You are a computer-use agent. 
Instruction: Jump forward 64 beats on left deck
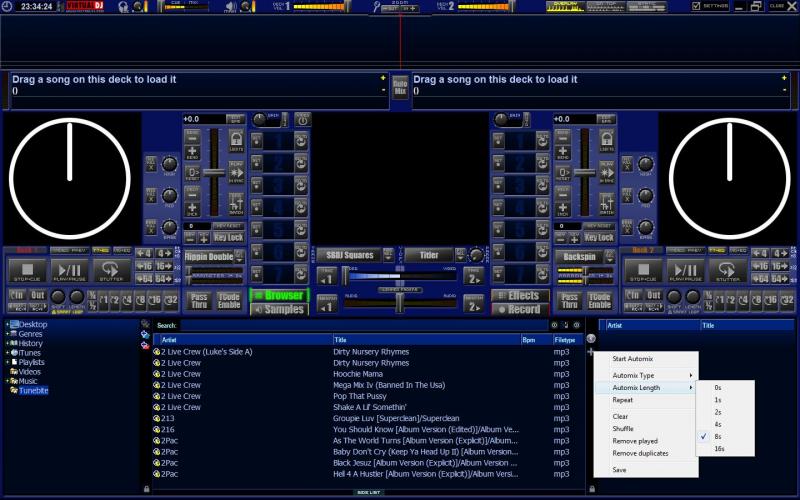(164, 279)
